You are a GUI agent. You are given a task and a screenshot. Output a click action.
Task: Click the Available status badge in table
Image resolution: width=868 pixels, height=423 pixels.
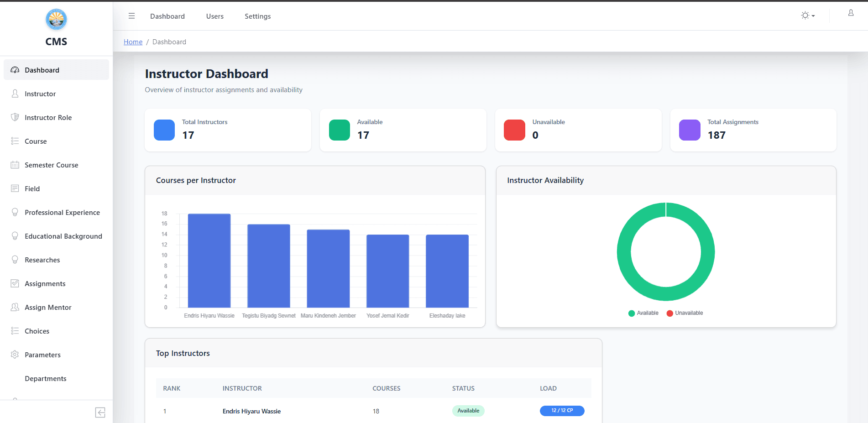click(468, 411)
